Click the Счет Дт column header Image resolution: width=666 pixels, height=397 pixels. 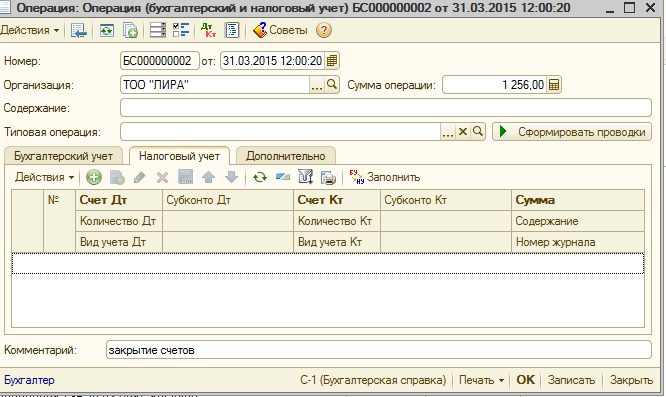pos(119,200)
